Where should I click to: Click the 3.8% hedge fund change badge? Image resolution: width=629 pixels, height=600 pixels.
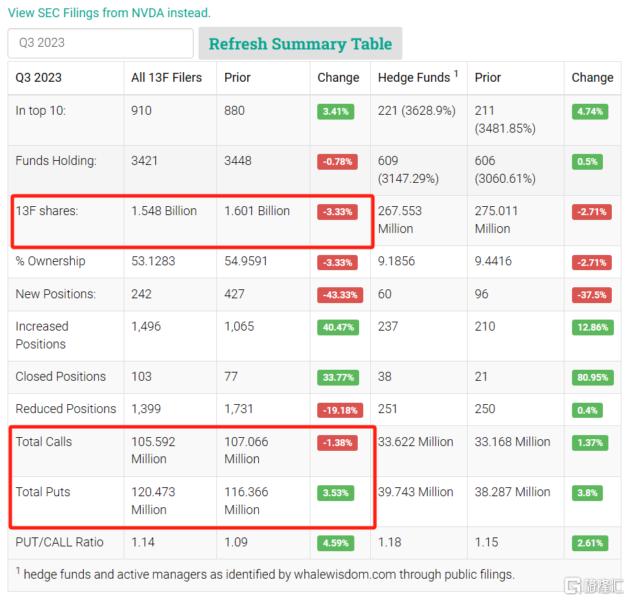[587, 493]
